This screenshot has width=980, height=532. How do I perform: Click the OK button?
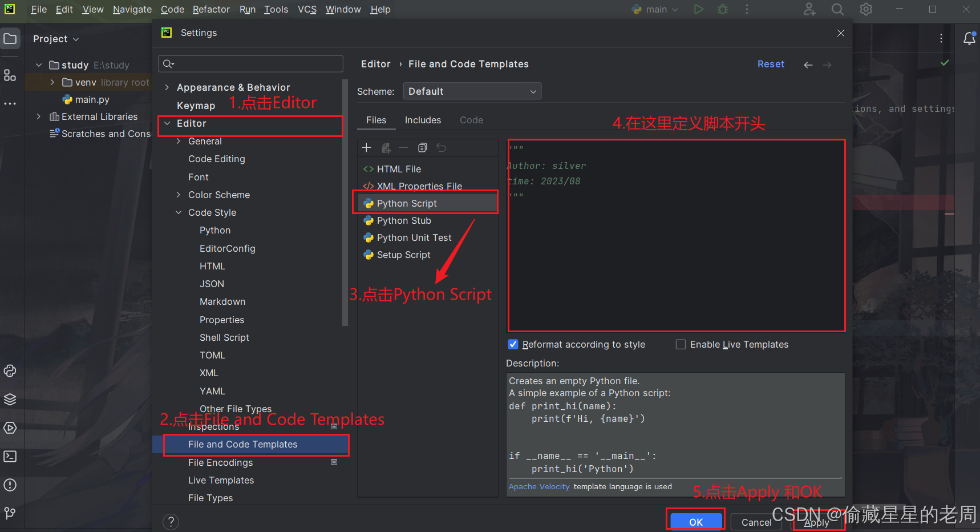696,522
